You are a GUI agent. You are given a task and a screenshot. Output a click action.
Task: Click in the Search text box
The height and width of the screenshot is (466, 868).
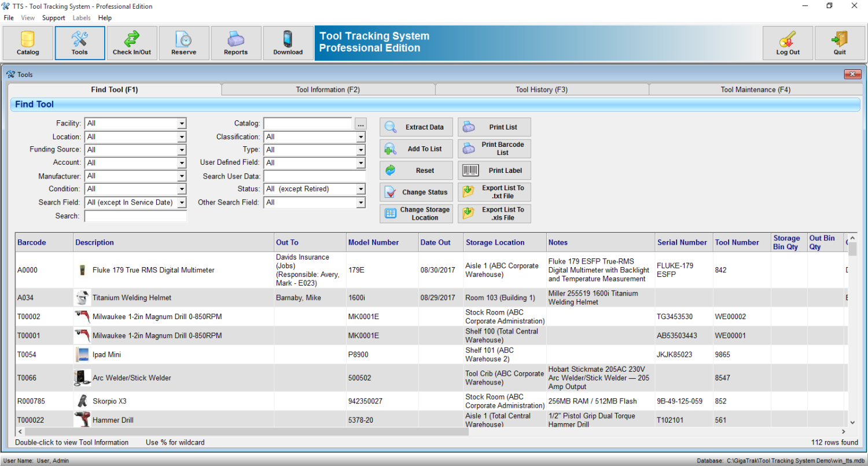click(135, 216)
